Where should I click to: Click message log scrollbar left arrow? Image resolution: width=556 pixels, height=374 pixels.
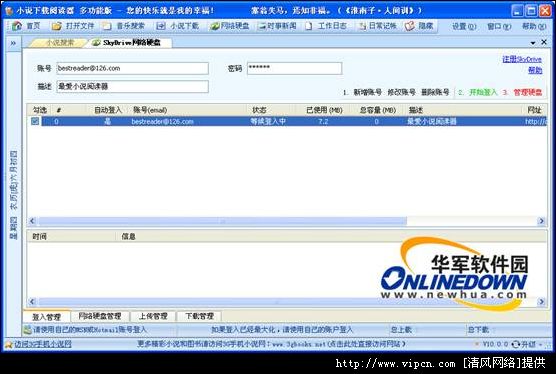coord(32,302)
